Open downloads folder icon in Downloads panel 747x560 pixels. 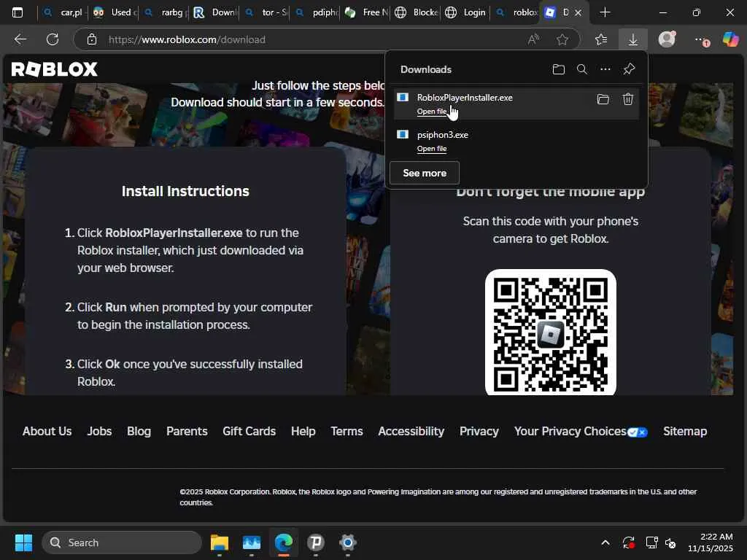click(559, 69)
